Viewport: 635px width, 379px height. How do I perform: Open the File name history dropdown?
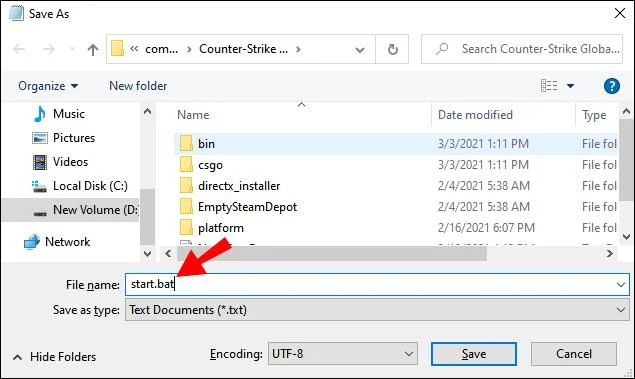(621, 285)
